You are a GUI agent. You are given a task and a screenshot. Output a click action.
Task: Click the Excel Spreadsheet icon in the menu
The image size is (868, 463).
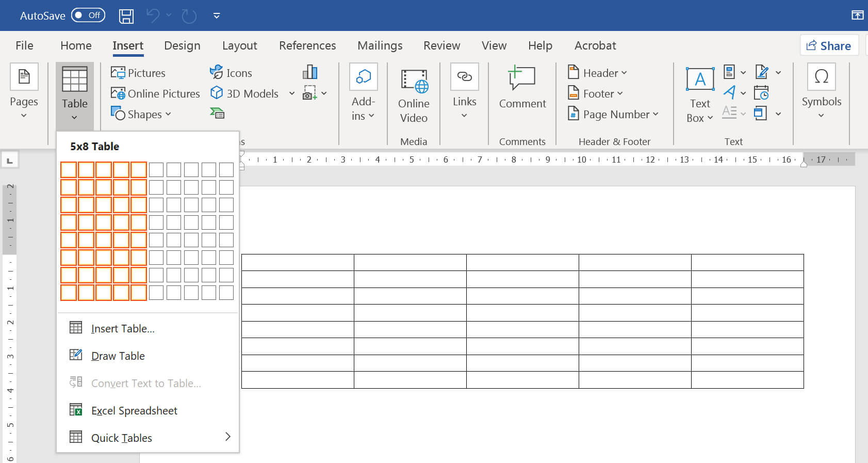(x=76, y=410)
